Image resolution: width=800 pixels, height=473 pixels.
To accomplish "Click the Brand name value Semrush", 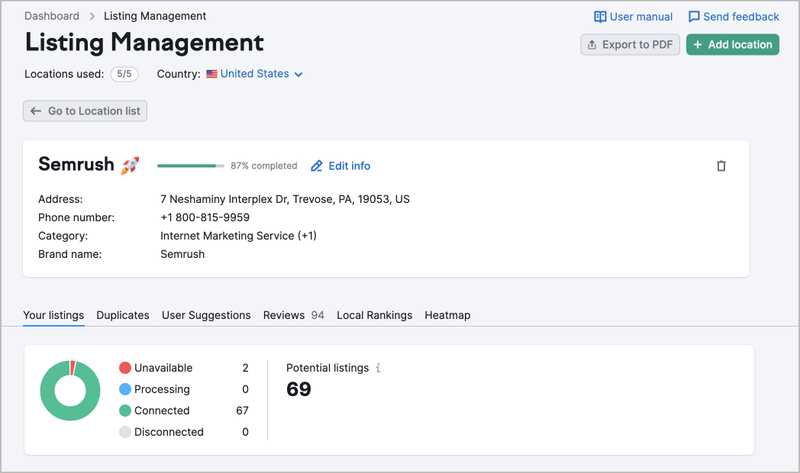I will [x=183, y=254].
